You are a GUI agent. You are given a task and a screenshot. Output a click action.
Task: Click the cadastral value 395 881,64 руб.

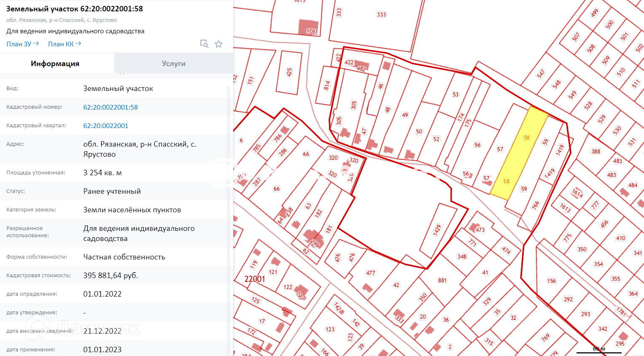[x=111, y=276]
